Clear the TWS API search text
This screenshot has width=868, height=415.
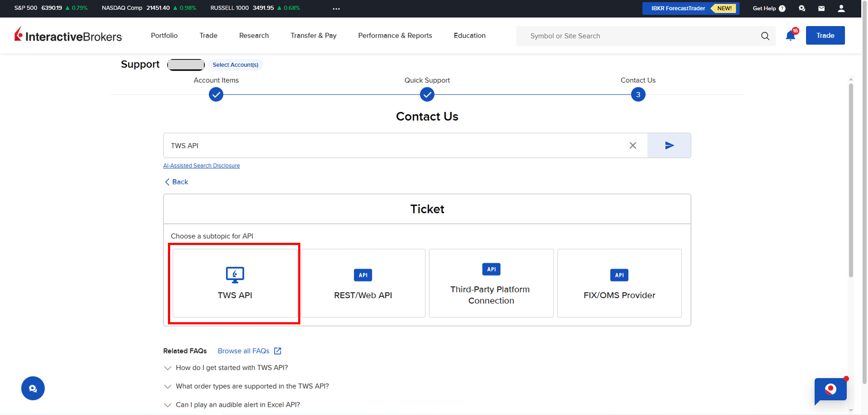633,146
